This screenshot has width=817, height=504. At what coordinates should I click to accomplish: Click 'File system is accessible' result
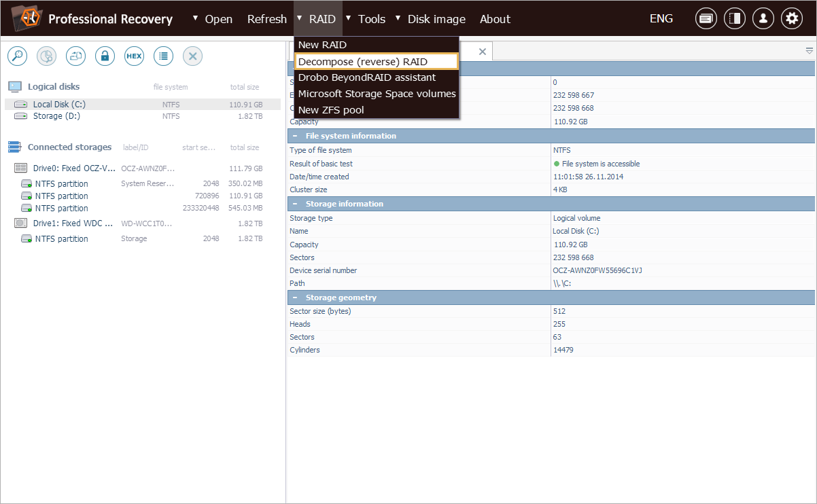point(601,164)
